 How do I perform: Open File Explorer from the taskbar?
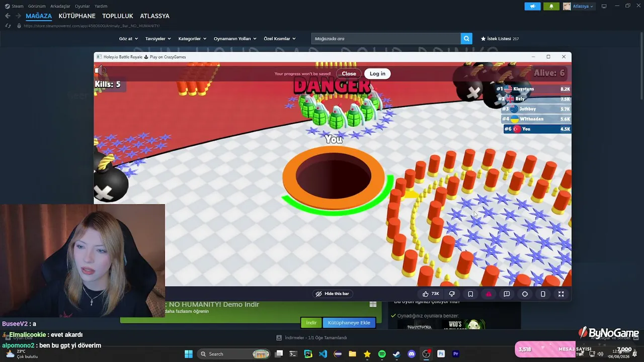point(352,354)
